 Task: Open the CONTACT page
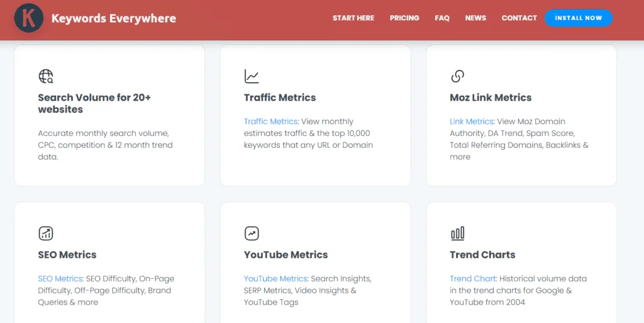[x=519, y=18]
